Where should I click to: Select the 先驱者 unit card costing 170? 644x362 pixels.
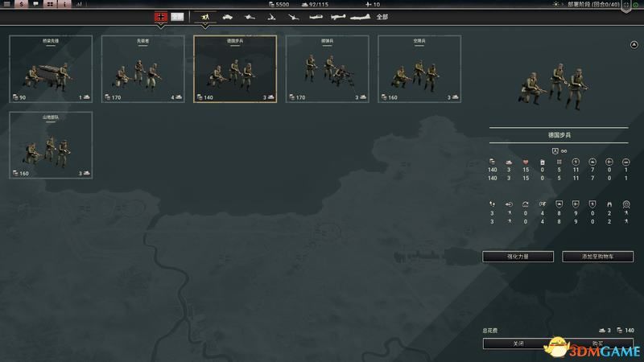click(143, 69)
